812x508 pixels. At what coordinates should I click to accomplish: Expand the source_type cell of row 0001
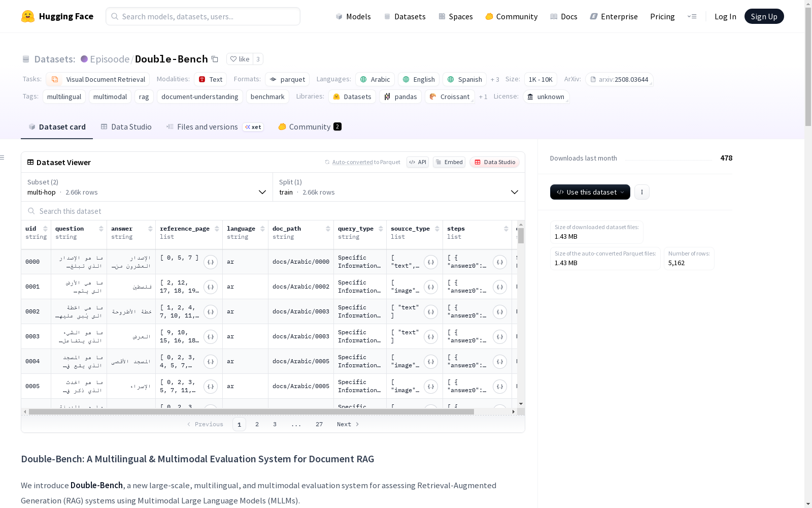coord(431,287)
